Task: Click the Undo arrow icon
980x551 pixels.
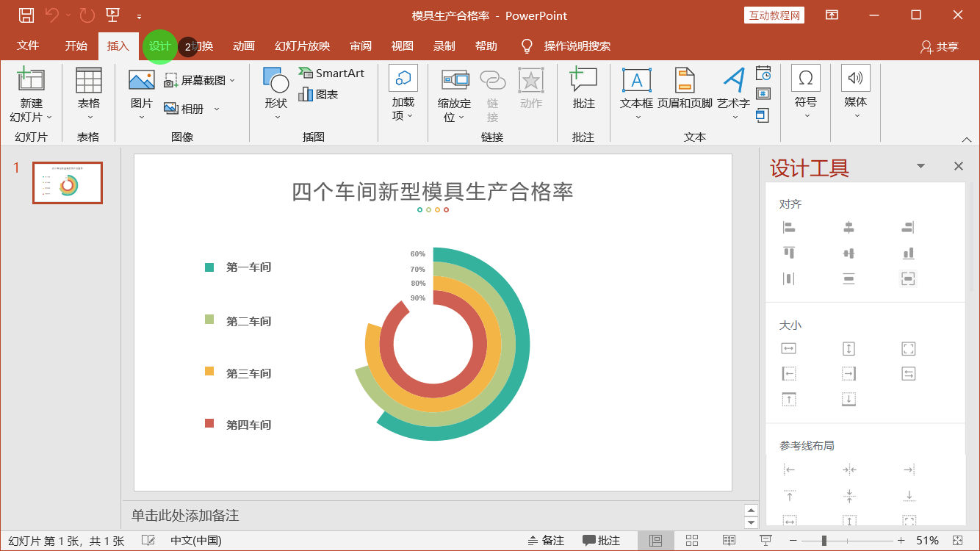Action: 52,15
